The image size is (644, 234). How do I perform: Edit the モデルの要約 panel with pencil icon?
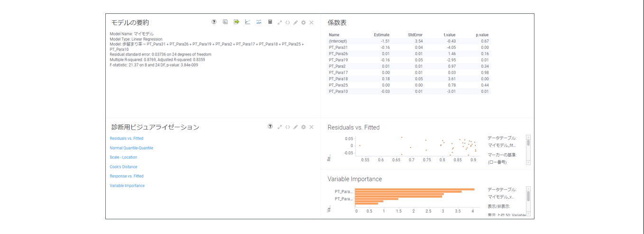tap(295, 22)
